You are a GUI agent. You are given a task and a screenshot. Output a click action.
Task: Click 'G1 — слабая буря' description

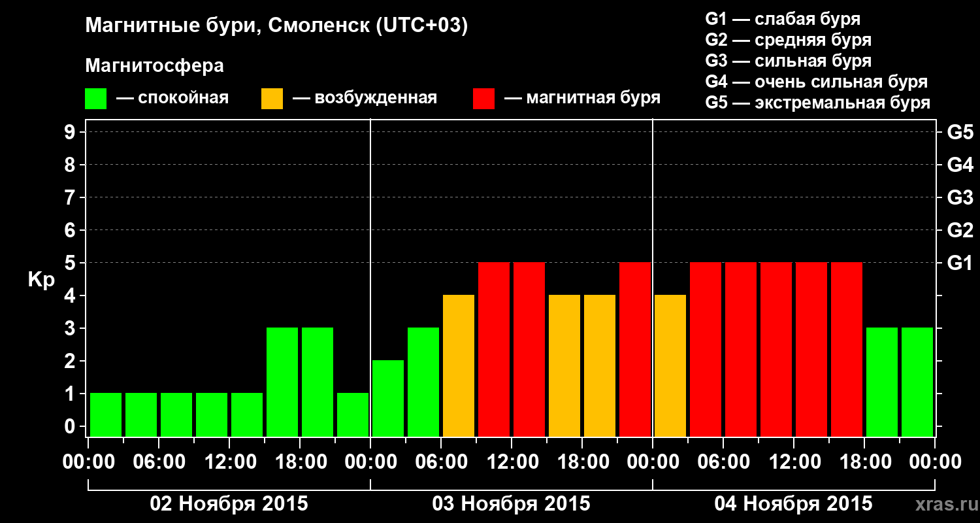(783, 18)
